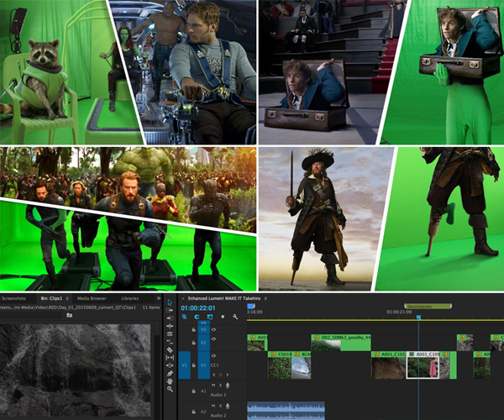Image resolution: width=504 pixels, height=420 pixels.
Task: Add a marker in the timeline
Action: [x=223, y=317]
